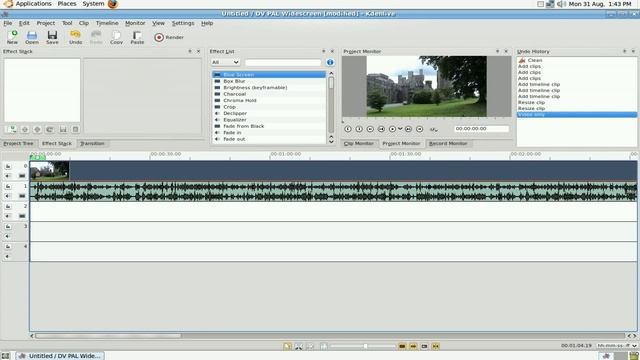The image size is (640, 360).
Task: Select the first Resize clip history entry
Action: pos(576,102)
